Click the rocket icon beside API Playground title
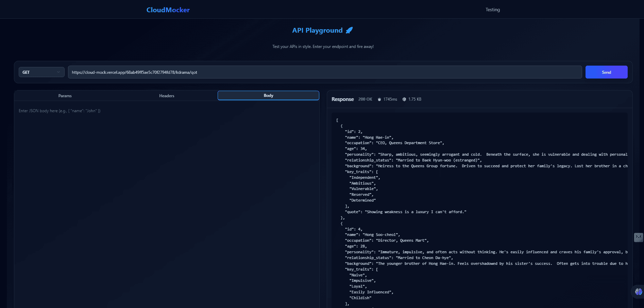 (x=350, y=30)
